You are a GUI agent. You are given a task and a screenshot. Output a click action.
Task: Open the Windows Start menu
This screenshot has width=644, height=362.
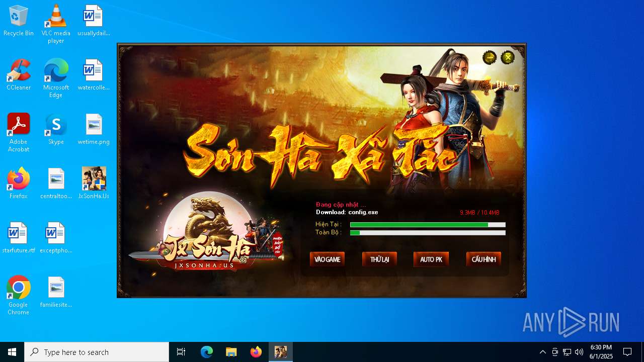pyautogui.click(x=12, y=352)
